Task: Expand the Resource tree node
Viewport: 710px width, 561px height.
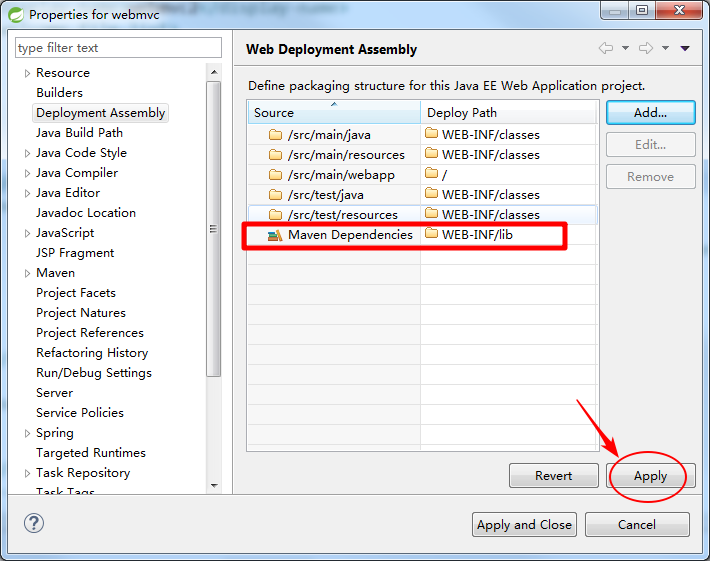Action: tap(27, 73)
